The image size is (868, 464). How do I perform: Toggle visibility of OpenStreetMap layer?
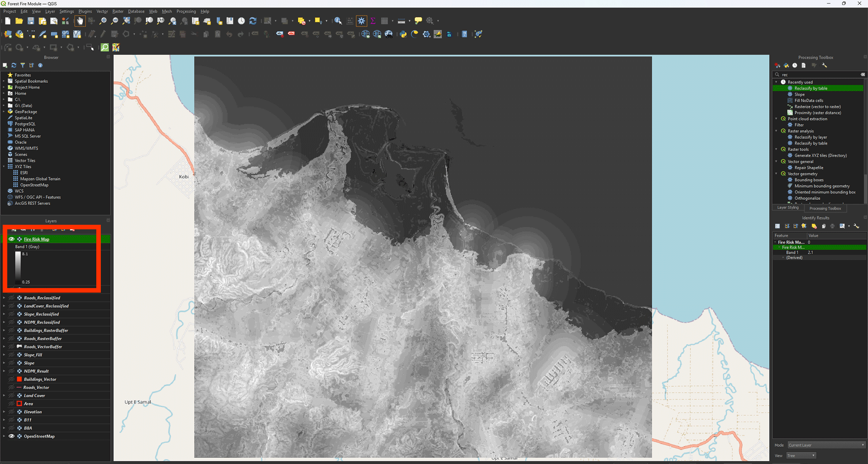[x=12, y=436]
